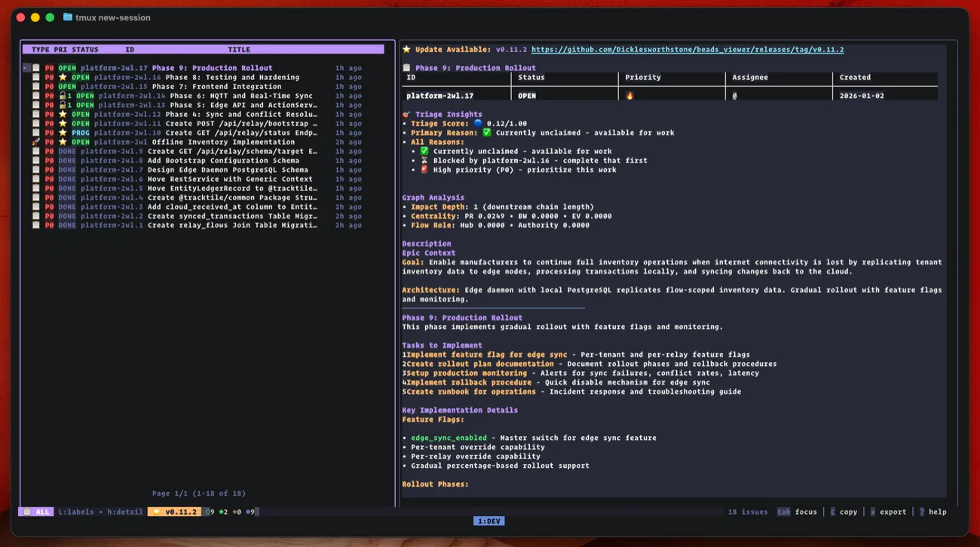Click the star icon on platform-2wl.16 row
Screen dimensions: 980x547
point(63,77)
